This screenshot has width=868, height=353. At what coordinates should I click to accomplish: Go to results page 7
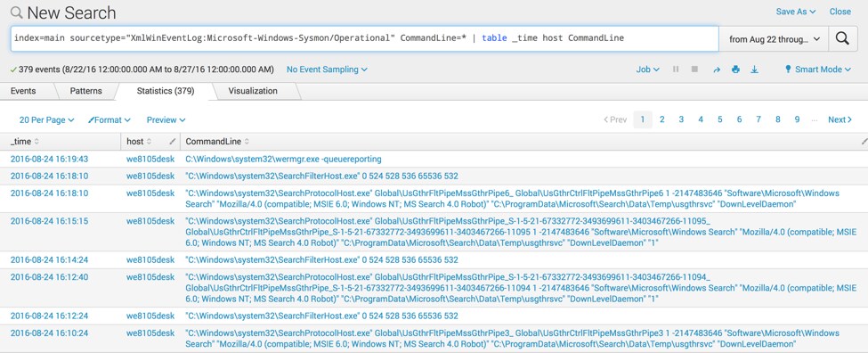(x=758, y=119)
